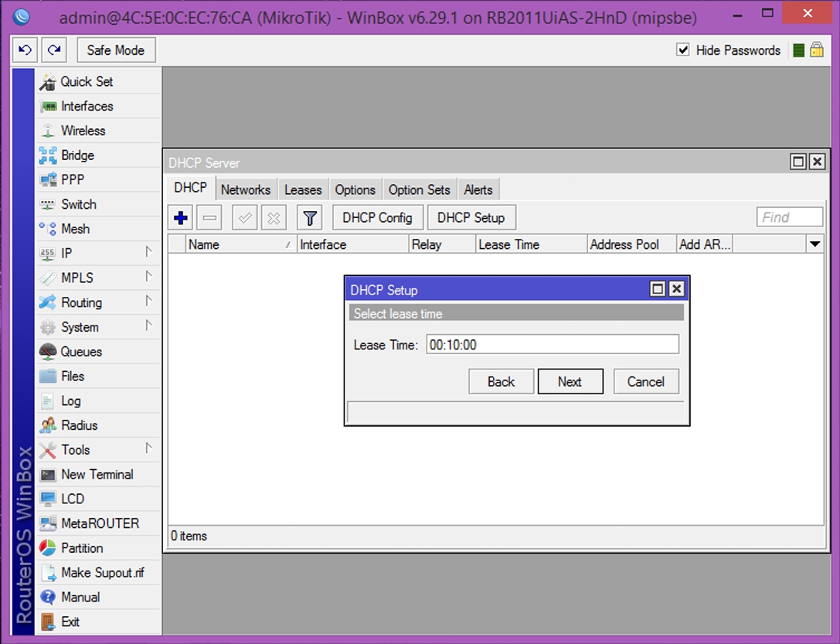Sort by the Name column header

[x=241, y=244]
